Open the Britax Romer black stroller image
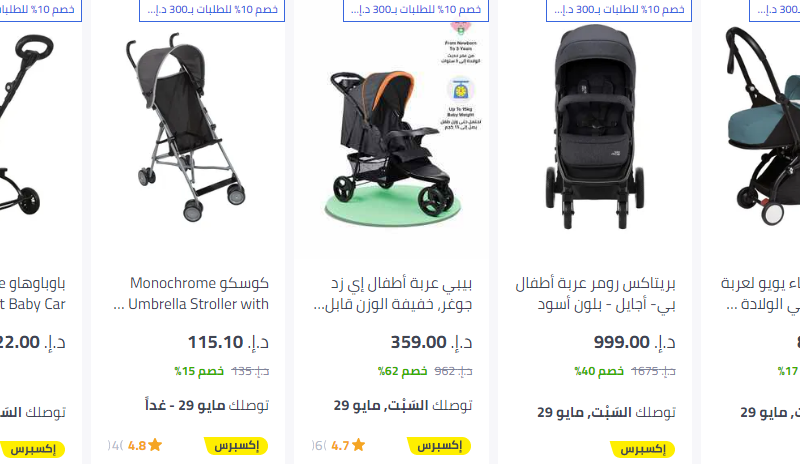 click(x=594, y=127)
